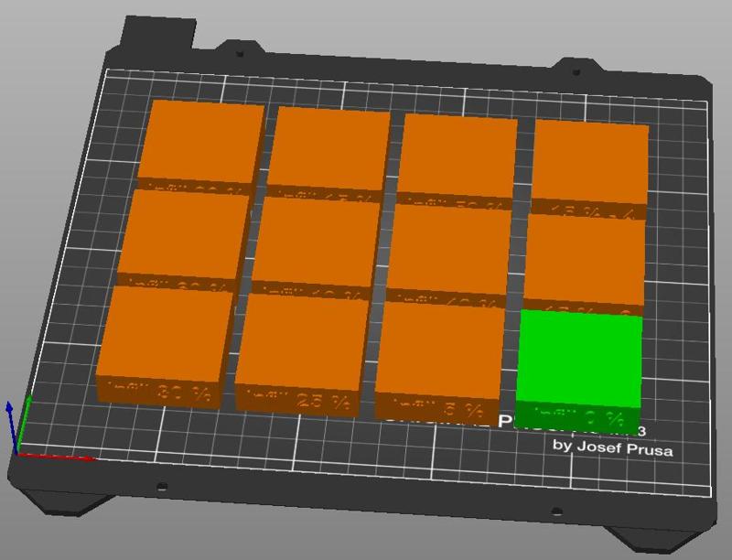Click an empty area of the print bed grid
732x560 pixels.
tap(274, 458)
